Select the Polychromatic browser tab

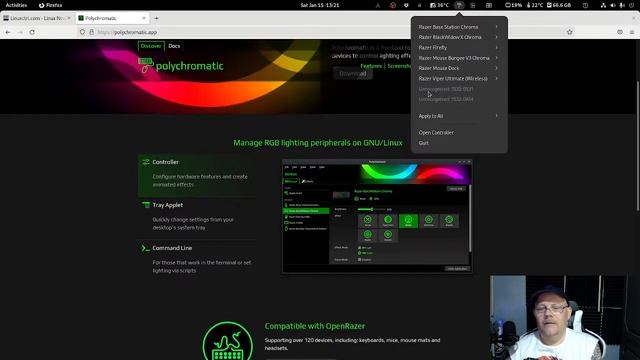112,18
